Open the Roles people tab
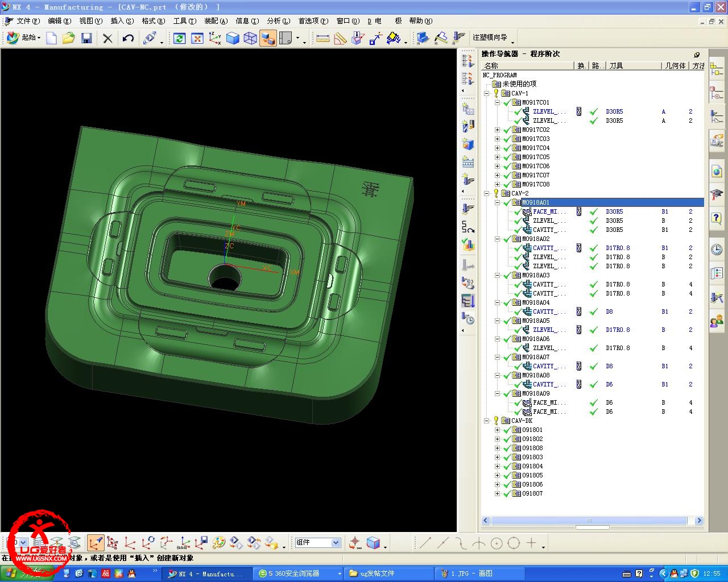Image resolution: width=728 pixels, height=582 pixels. pos(717,321)
